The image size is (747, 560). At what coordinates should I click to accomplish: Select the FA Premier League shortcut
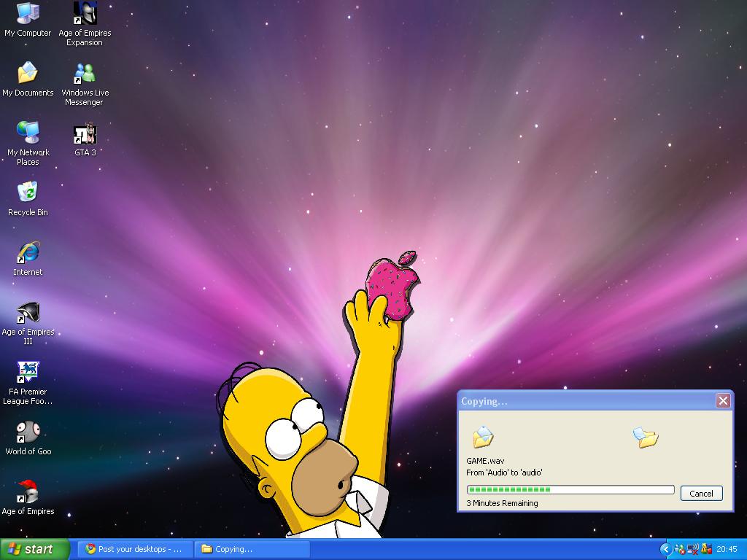click(x=28, y=384)
